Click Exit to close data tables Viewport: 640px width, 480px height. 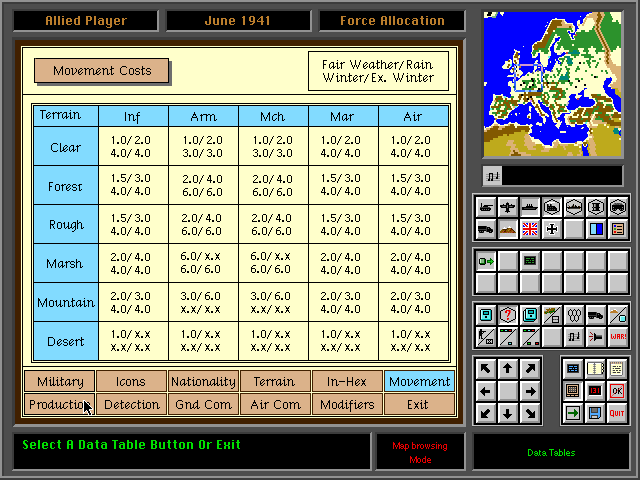[419, 404]
